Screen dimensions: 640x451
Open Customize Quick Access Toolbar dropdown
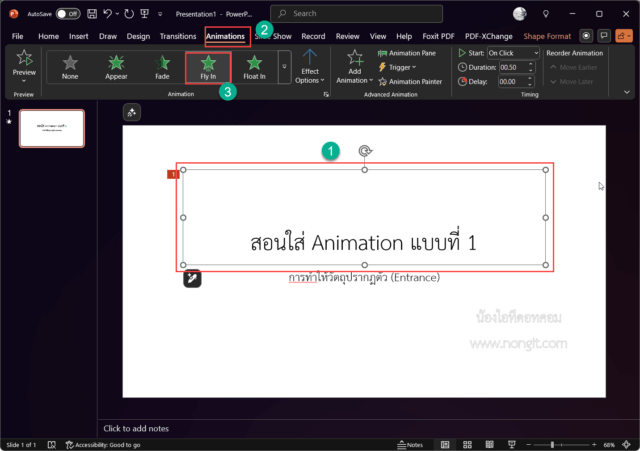click(x=160, y=14)
